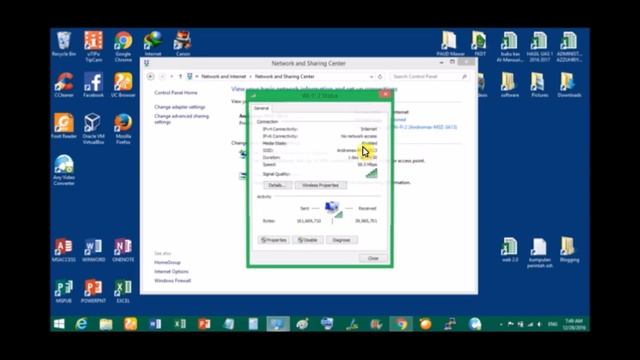Click the up arrow in Control Panel navigation

[180, 76]
